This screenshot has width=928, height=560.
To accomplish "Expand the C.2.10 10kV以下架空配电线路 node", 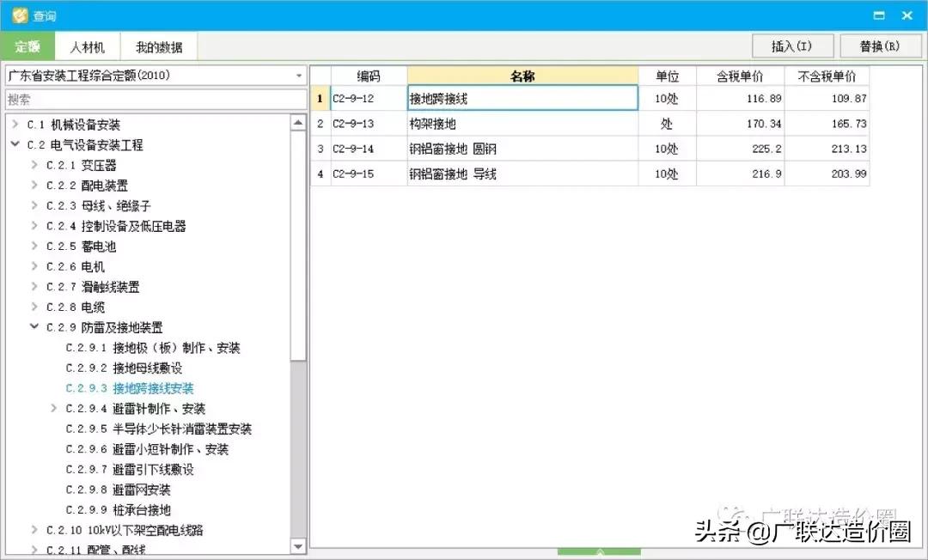I will tap(34, 530).
